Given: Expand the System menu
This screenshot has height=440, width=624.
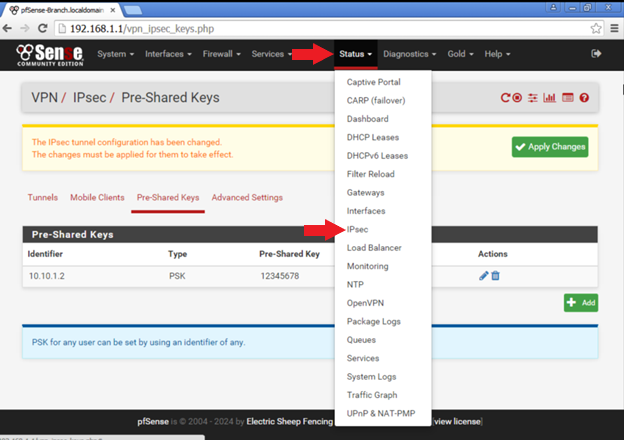Looking at the screenshot, I should [x=115, y=54].
